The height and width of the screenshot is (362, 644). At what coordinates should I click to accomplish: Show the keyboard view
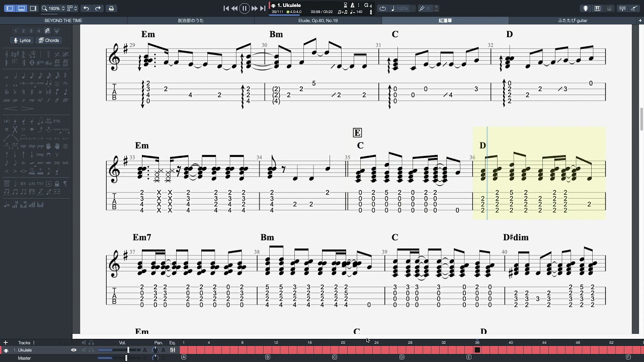(597, 9)
